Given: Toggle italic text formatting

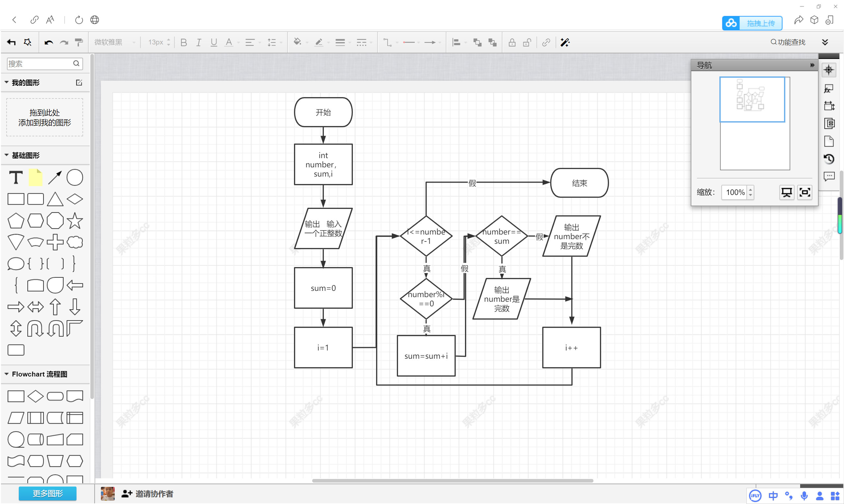Looking at the screenshot, I should click(x=198, y=42).
